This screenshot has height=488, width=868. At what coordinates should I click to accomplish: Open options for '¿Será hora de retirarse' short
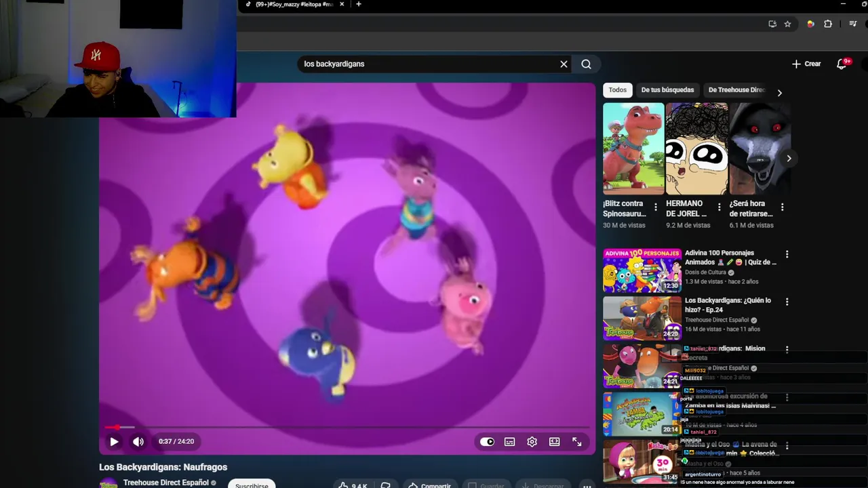pos(782,207)
